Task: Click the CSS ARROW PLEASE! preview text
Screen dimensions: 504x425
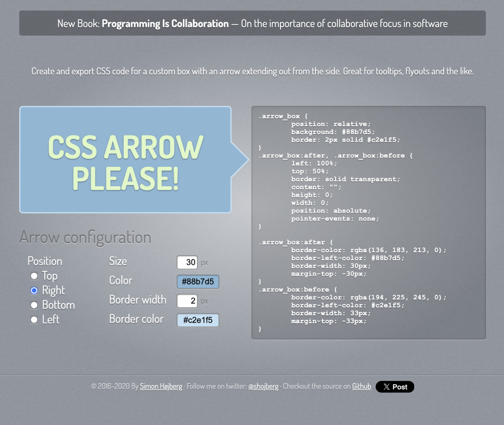Action: coord(126,162)
